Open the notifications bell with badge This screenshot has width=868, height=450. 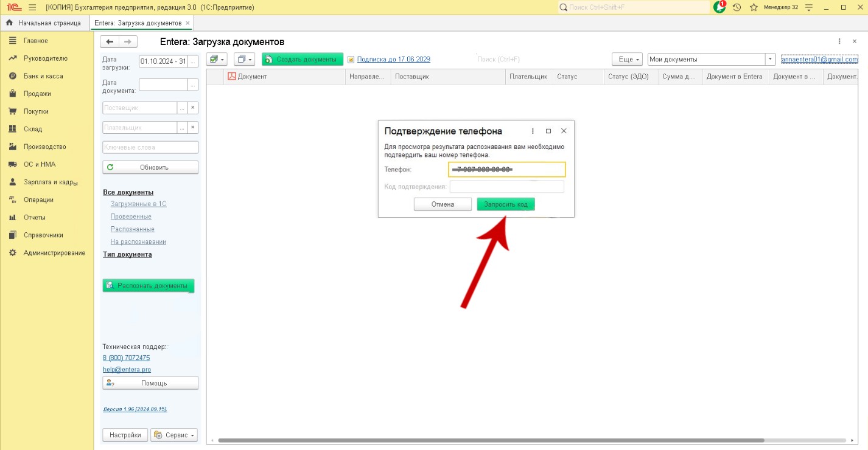719,7
